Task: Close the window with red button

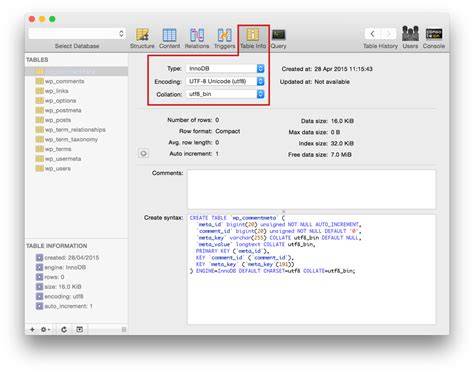Action: [x=32, y=19]
